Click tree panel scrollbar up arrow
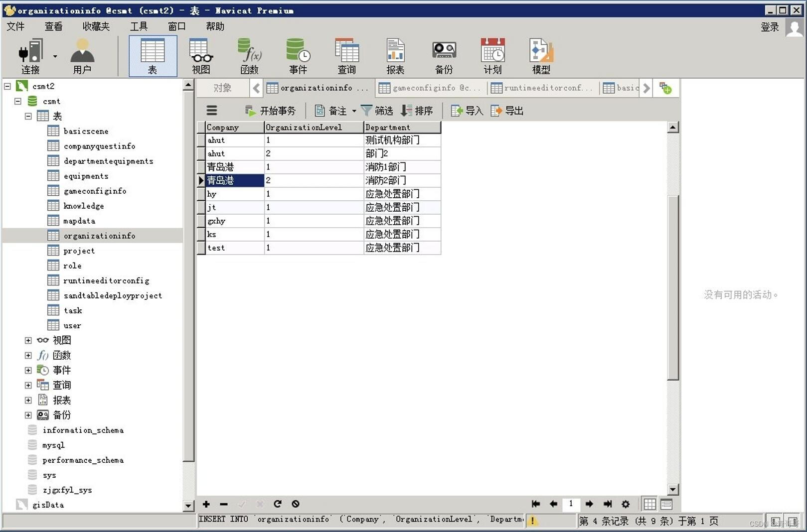 coord(188,85)
